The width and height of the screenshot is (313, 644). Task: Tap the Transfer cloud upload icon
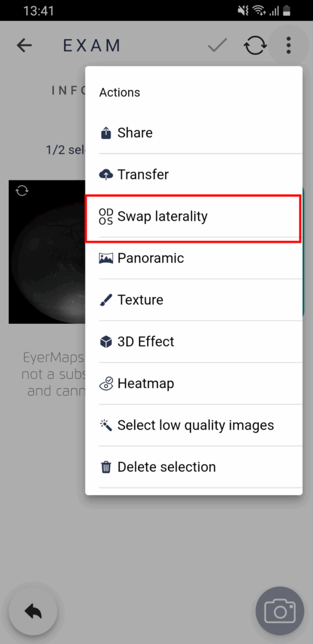point(106,175)
